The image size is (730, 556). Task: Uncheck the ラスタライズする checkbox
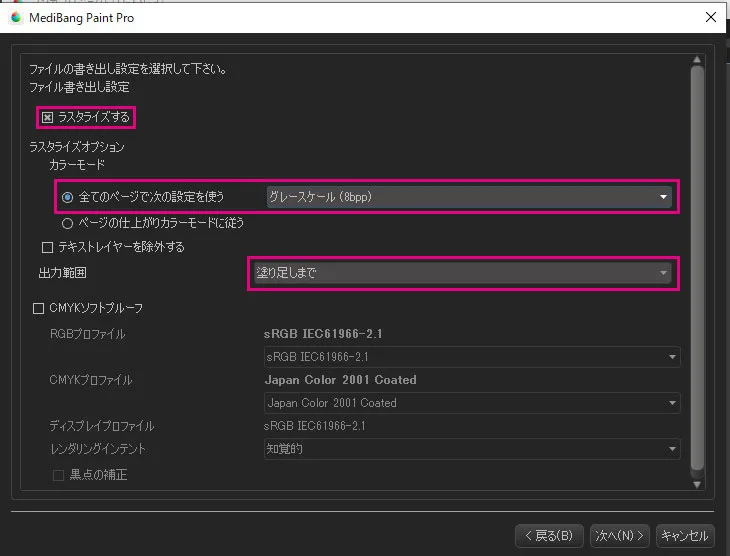[47, 118]
